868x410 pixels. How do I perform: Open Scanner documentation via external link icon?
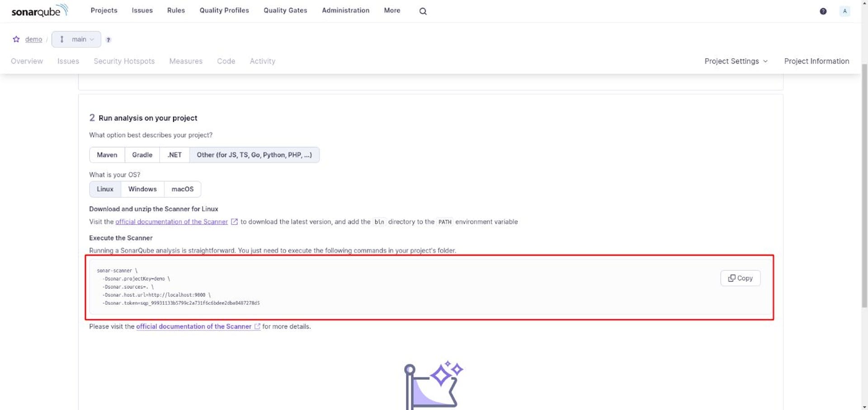[235, 222]
